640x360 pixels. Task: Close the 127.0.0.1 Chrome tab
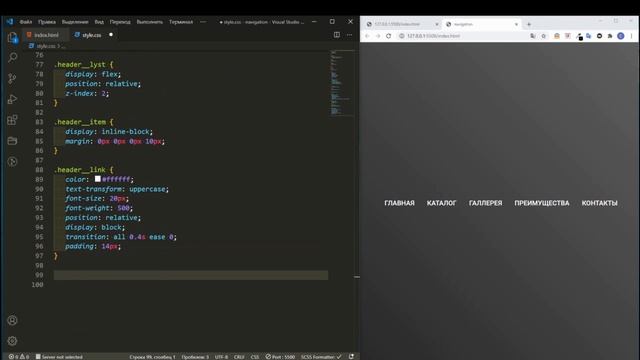437,24
